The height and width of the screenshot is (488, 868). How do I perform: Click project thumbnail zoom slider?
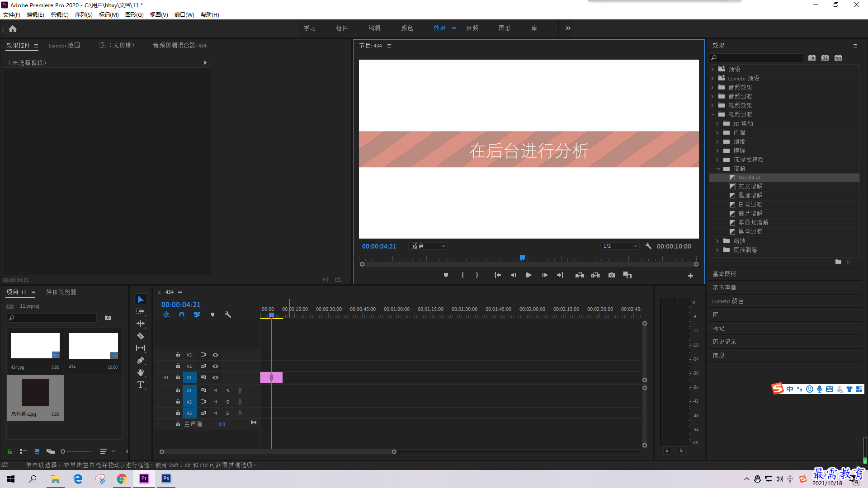(77, 451)
